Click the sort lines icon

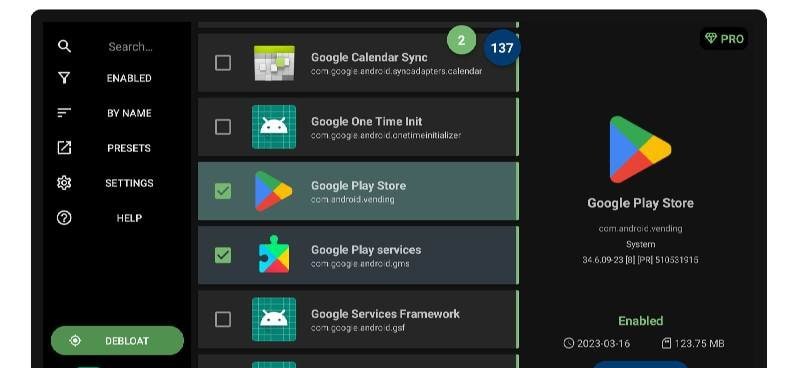[64, 113]
